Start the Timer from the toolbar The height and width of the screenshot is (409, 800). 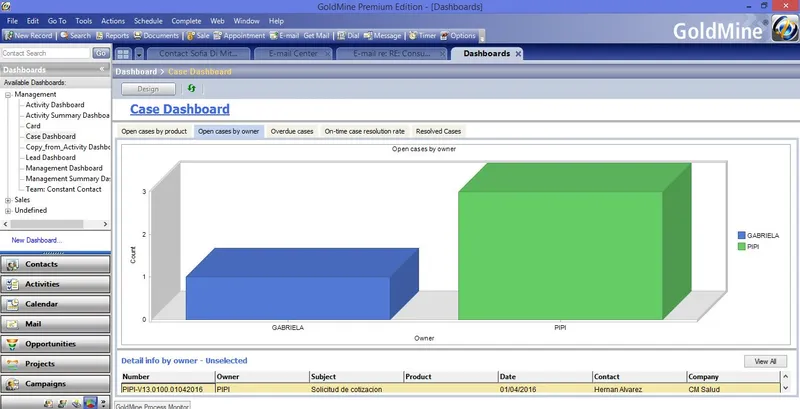click(x=422, y=36)
